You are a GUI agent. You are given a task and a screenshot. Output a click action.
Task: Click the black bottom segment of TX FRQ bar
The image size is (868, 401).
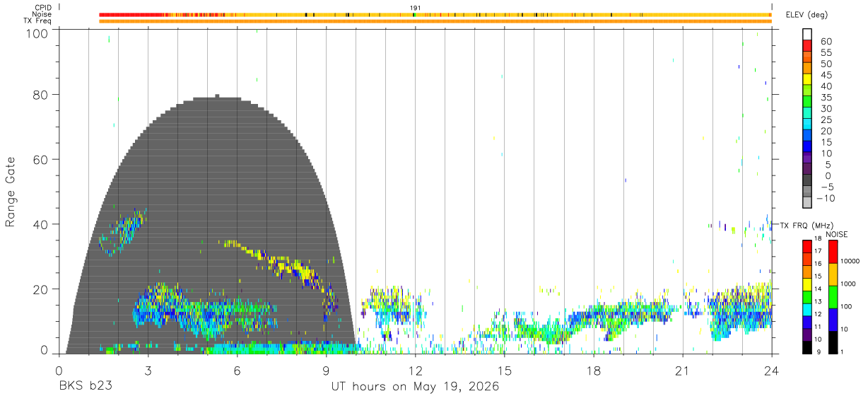coord(807,347)
